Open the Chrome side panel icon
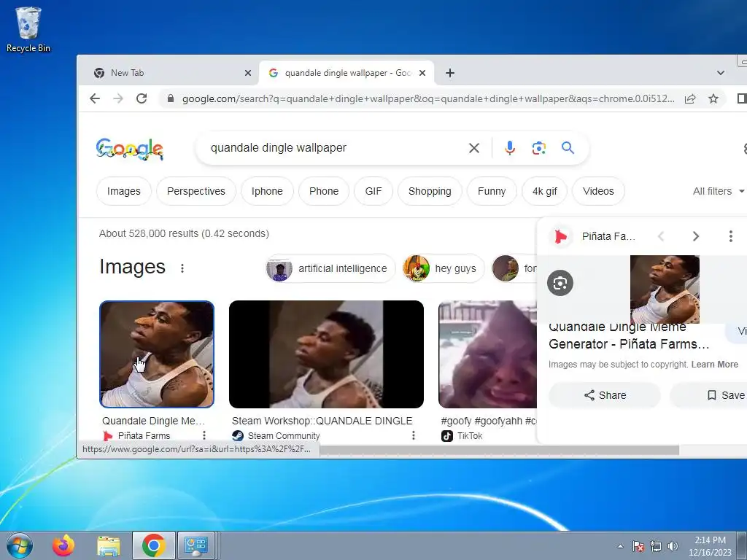Image resolution: width=747 pixels, height=560 pixels. point(742,98)
